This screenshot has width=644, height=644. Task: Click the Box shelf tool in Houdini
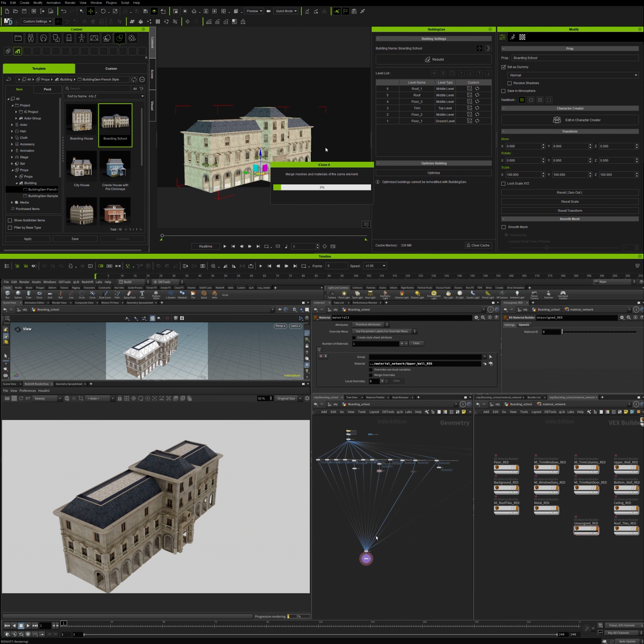coord(7,294)
